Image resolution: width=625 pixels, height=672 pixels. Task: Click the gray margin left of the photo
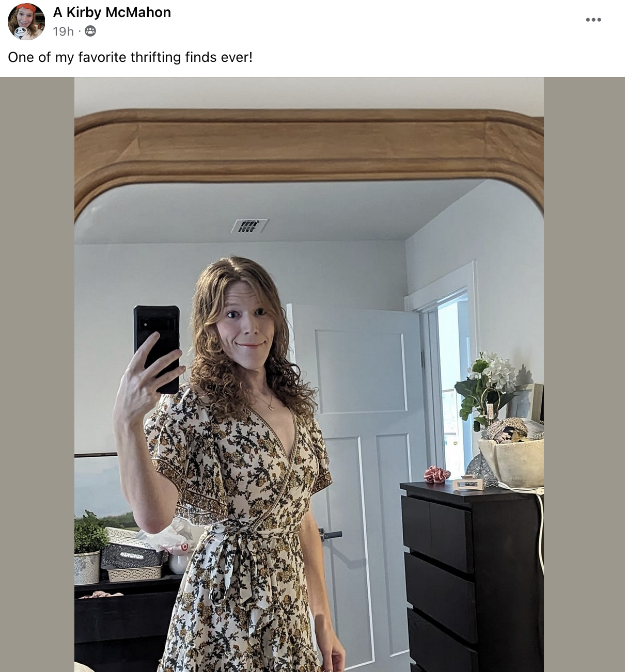[x=37, y=374]
